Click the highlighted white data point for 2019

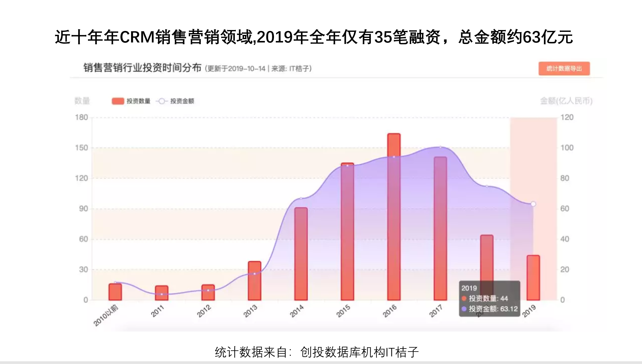(533, 204)
